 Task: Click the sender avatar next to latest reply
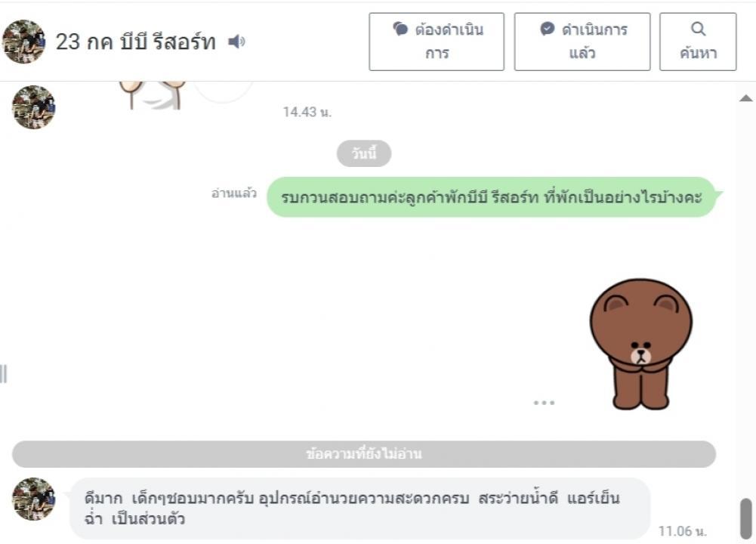(34, 499)
